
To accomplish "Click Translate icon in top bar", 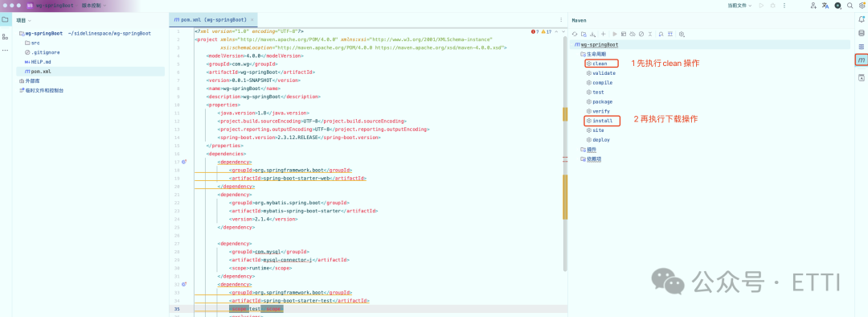I will [x=825, y=5].
